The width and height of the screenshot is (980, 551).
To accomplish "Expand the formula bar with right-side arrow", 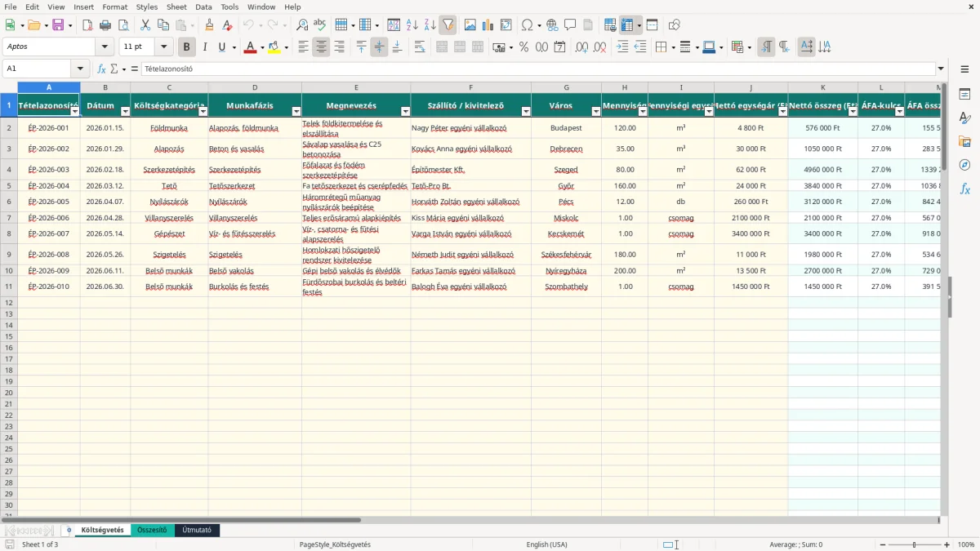I will [941, 69].
